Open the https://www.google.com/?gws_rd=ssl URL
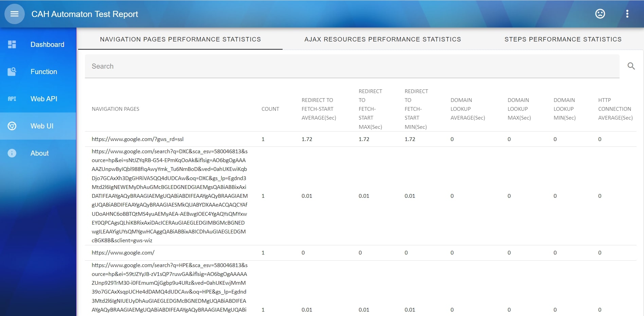Image resolution: width=644 pixels, height=316 pixels. pos(138,139)
